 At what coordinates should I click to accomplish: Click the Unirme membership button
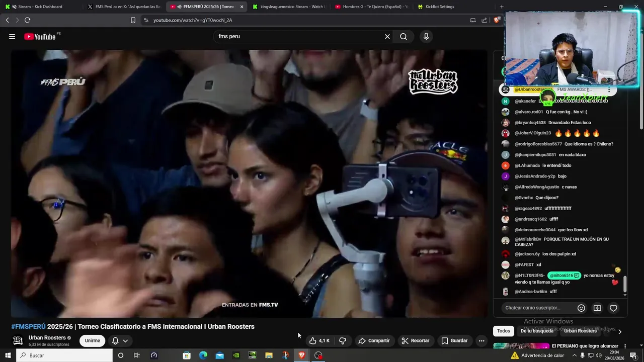(x=93, y=341)
